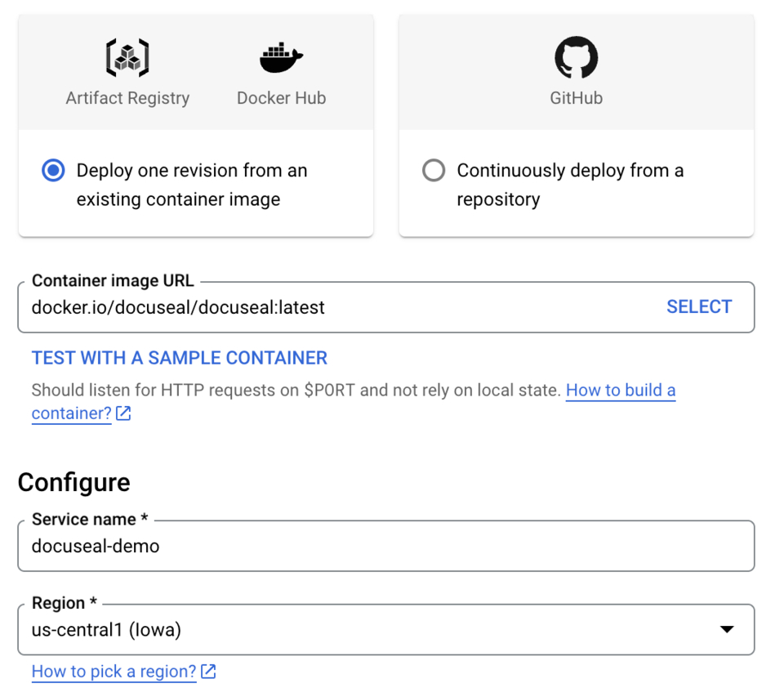Click TEST WITH A SAMPLE CONTAINER
This screenshot has height=688, width=784.
[x=180, y=358]
